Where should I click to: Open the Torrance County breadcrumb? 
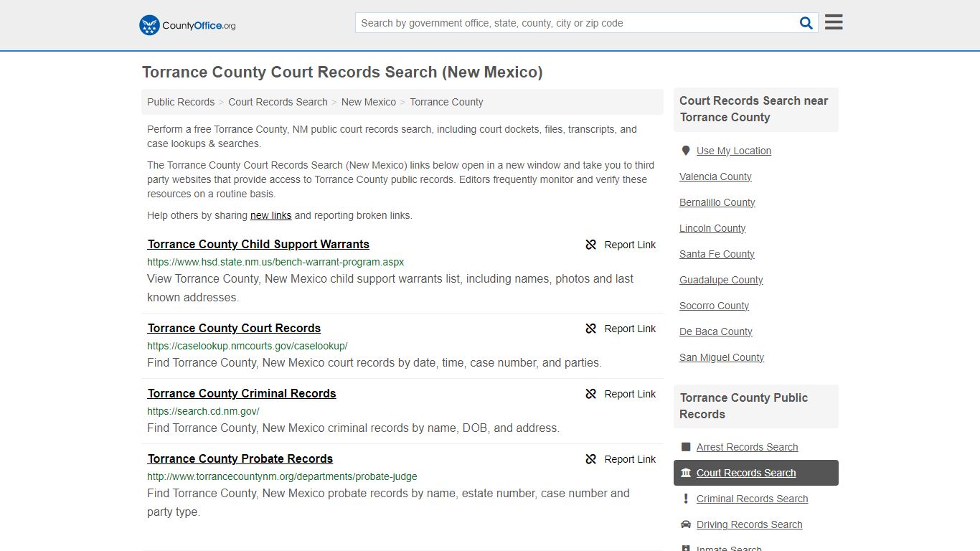click(446, 102)
